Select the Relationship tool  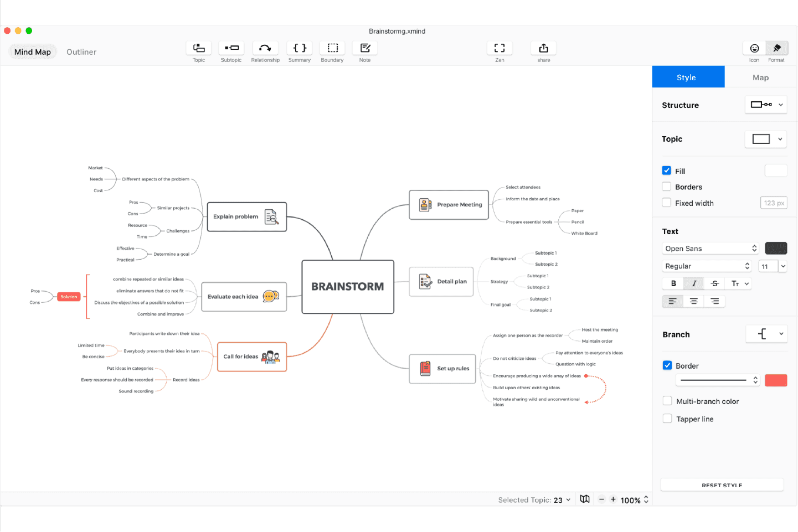click(265, 48)
